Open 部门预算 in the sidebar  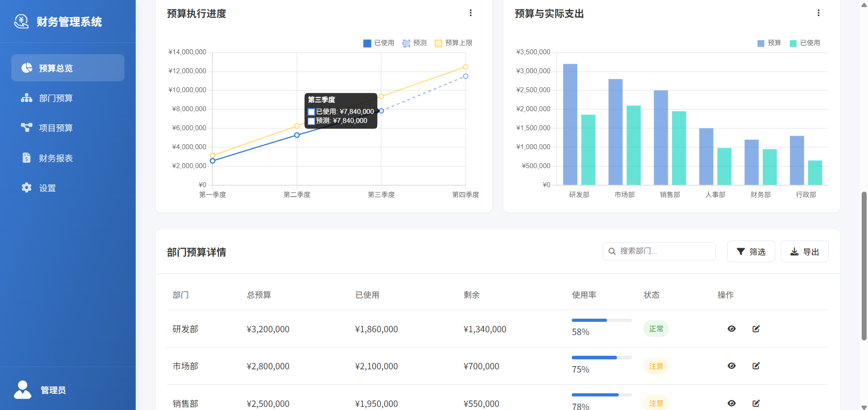coord(56,98)
